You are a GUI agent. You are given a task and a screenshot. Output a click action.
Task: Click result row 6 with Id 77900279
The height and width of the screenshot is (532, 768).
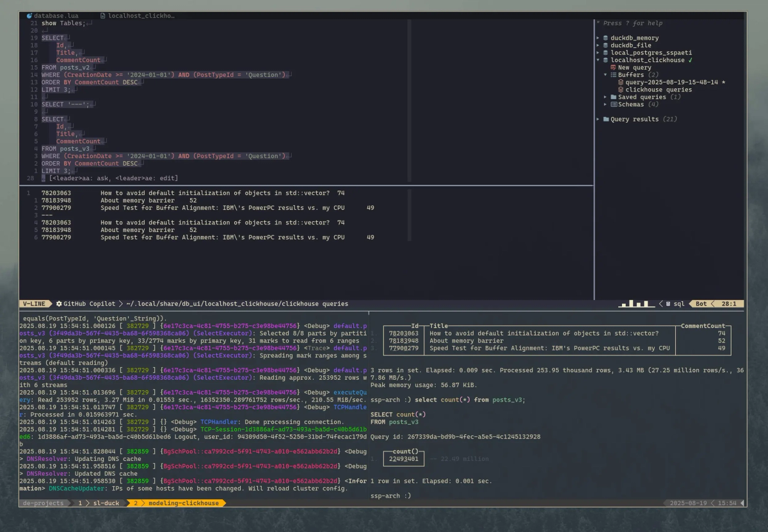tap(208, 237)
